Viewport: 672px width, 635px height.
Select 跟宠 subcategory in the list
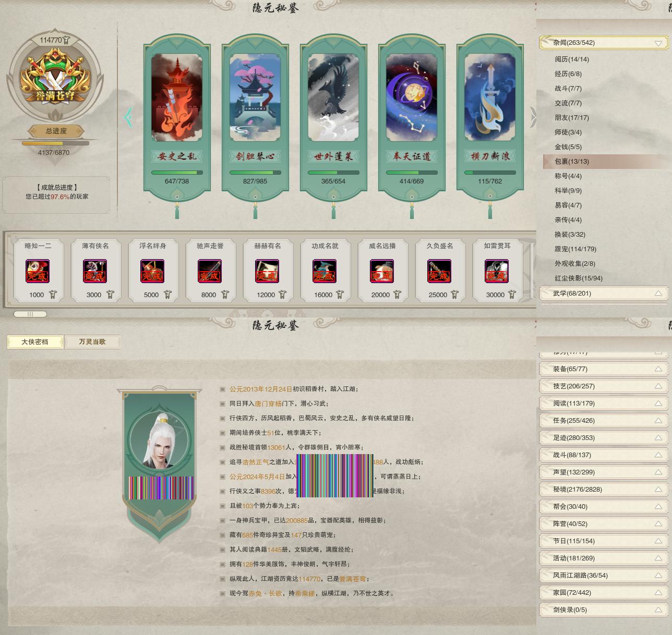pos(575,249)
